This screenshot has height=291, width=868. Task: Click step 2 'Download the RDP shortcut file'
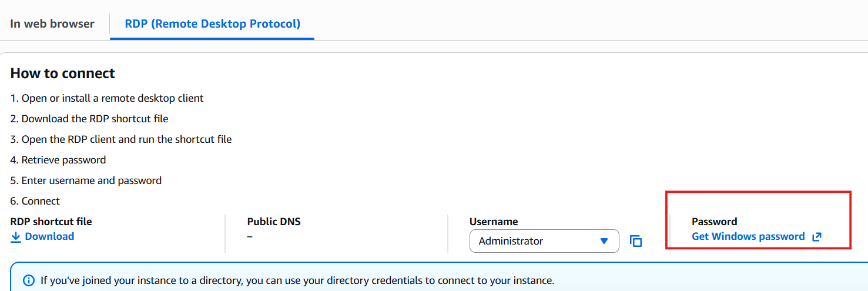coord(89,119)
